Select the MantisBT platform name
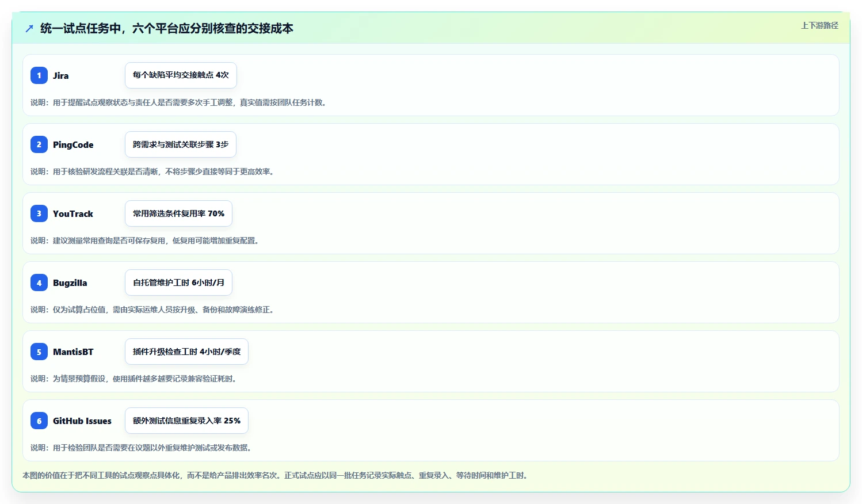The image size is (862, 504). click(73, 352)
